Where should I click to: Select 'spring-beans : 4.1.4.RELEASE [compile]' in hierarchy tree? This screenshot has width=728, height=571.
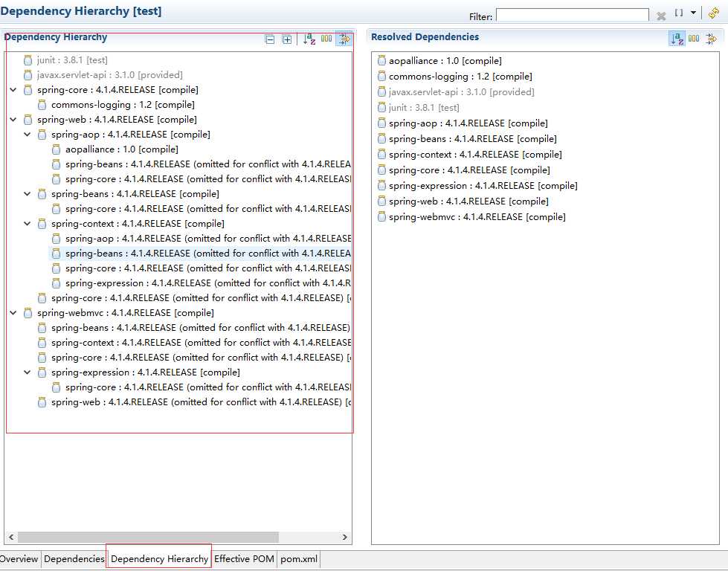[x=135, y=193]
